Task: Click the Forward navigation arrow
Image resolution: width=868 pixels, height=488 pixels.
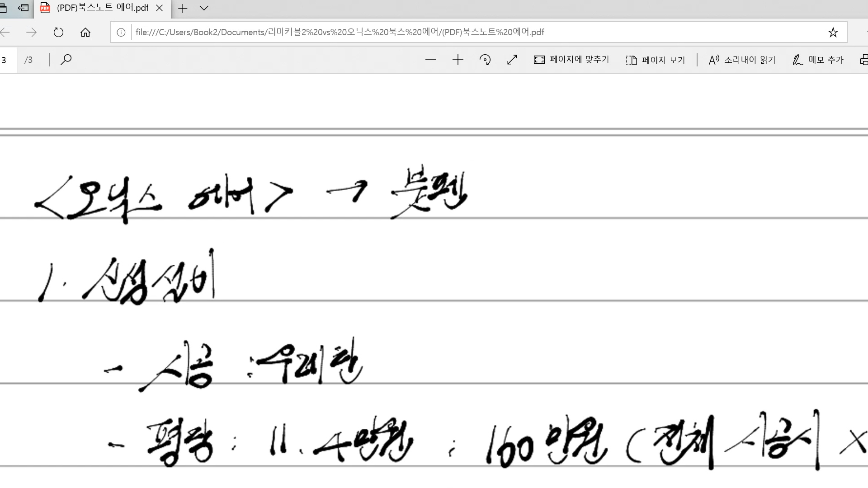Action: [x=31, y=33]
